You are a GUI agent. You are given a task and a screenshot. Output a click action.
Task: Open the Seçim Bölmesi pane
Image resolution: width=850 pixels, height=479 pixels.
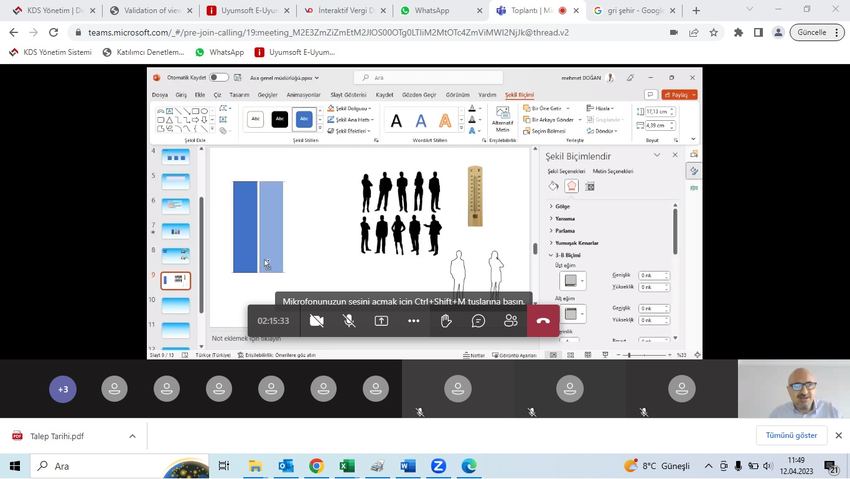point(544,131)
